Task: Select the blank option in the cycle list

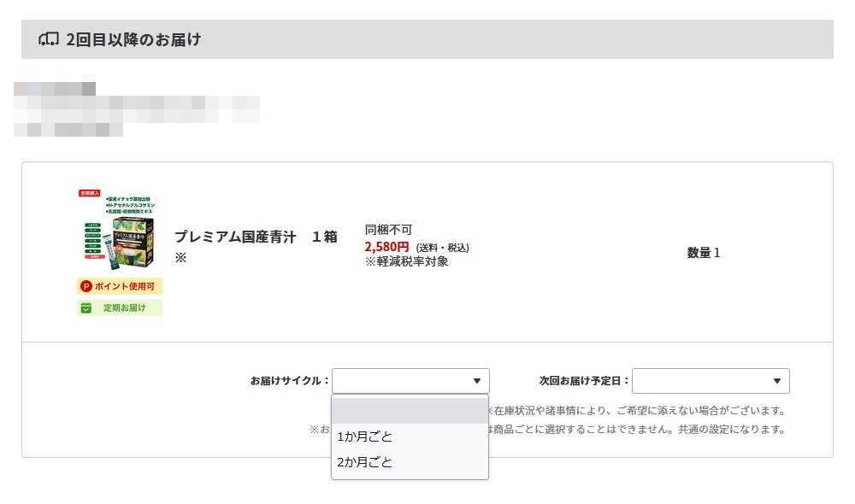Action: 410,411
